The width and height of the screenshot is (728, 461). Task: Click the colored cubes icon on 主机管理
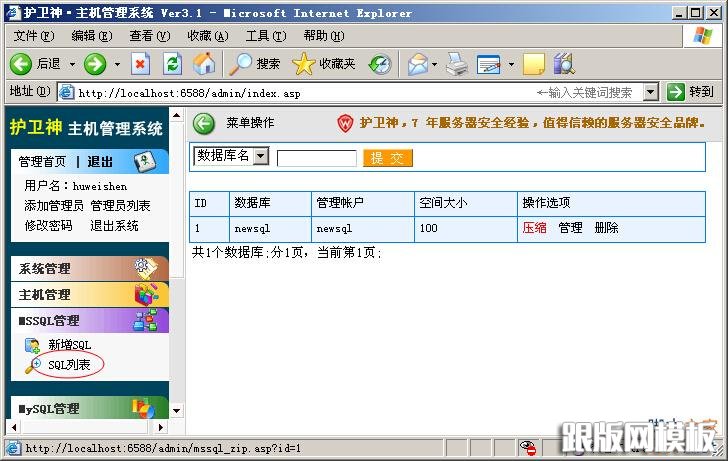pos(146,294)
